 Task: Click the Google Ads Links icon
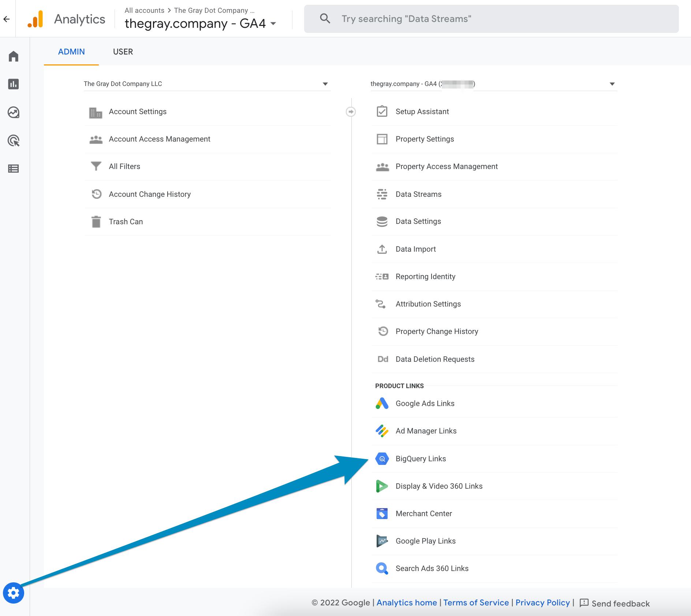pos(382,403)
